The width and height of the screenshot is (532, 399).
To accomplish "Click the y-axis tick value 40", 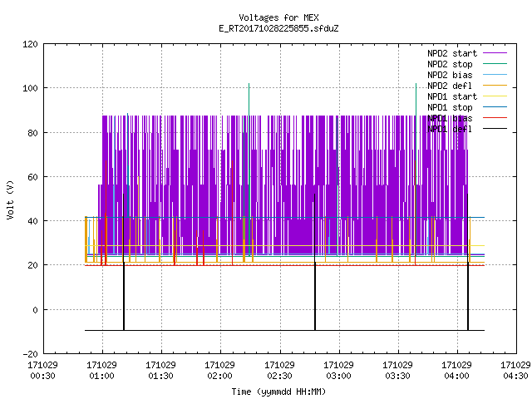I will click(x=32, y=222).
